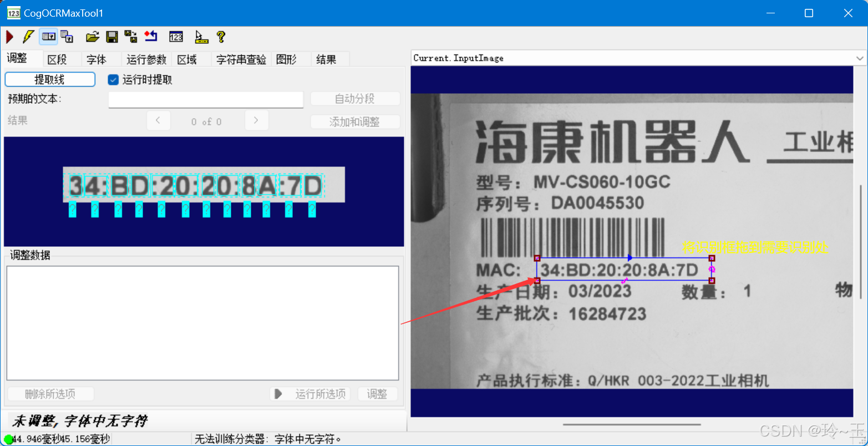Open the 图形 tab
The width and height of the screenshot is (868, 446).
click(286, 59)
